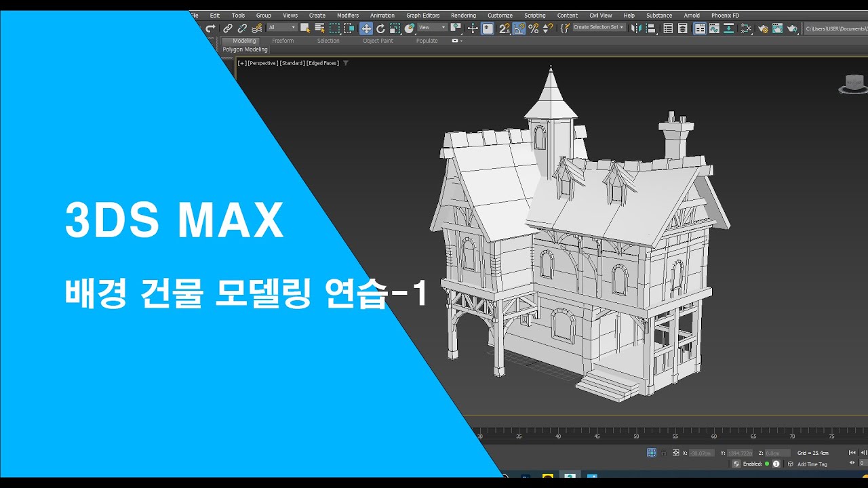Click the Unlink Selection icon
This screenshot has width=868, height=488.
[242, 28]
